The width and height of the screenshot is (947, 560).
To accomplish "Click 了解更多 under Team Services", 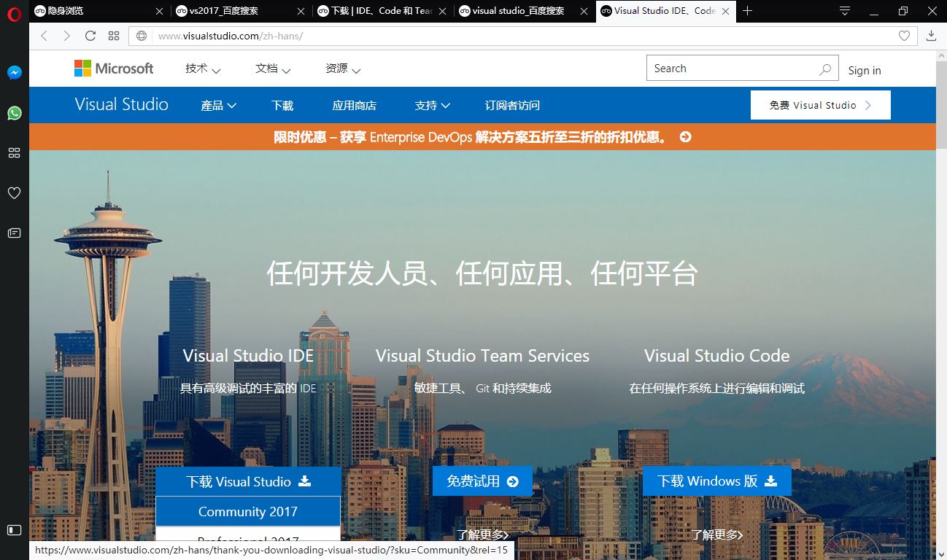I will [x=482, y=535].
